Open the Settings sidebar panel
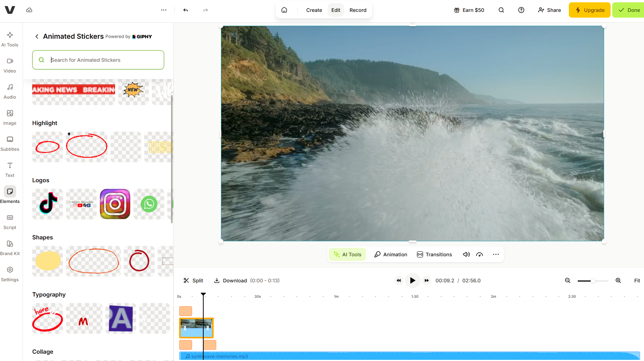Screen dimensions: 644x361 [x=10, y=274]
